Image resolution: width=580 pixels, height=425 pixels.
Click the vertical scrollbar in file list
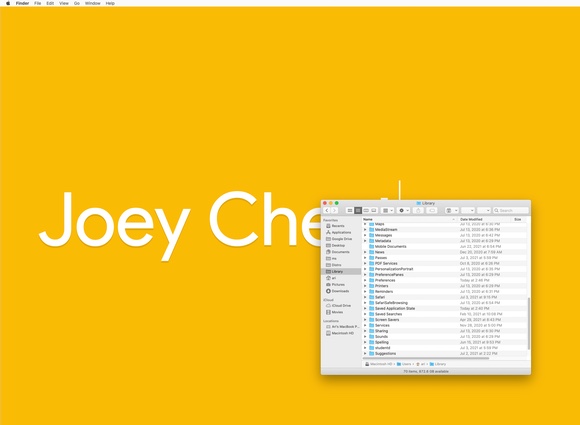pos(529,324)
